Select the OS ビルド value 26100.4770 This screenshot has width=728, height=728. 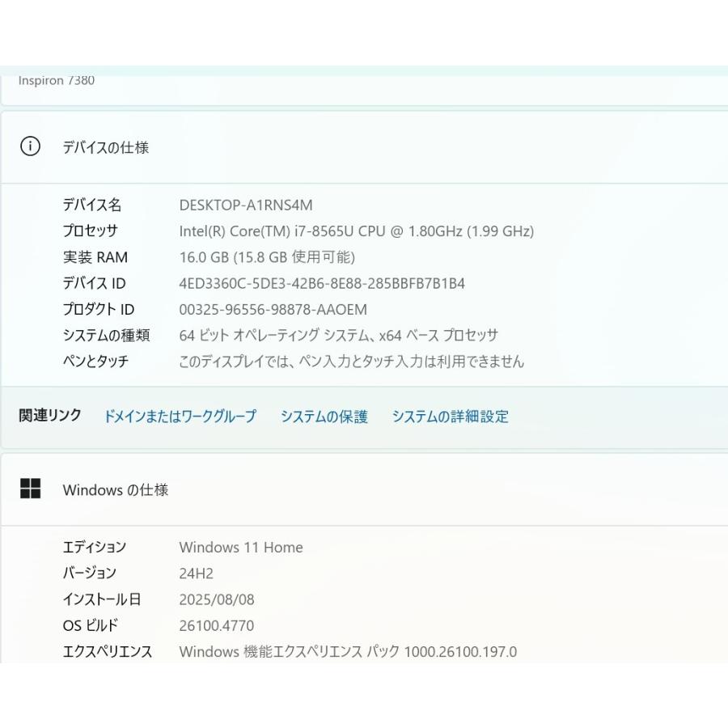point(218,625)
